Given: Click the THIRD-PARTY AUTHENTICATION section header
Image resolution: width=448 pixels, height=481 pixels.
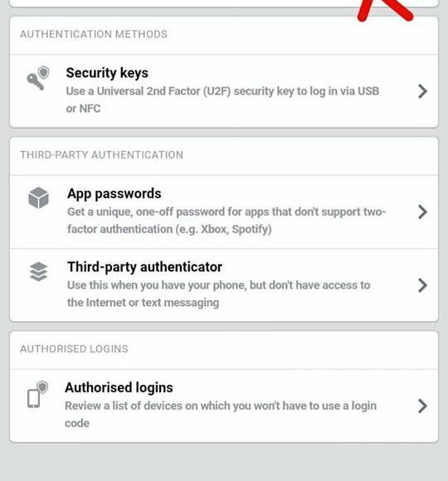Looking at the screenshot, I should (101, 155).
